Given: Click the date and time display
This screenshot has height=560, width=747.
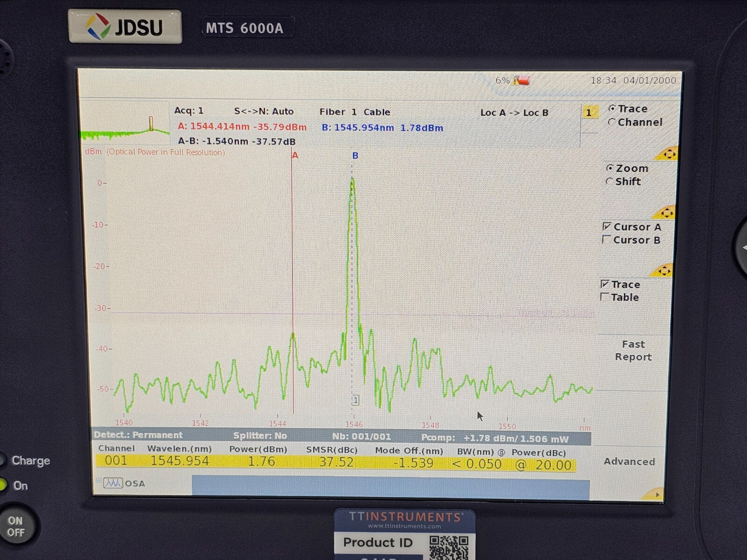Looking at the screenshot, I should coord(634,80).
